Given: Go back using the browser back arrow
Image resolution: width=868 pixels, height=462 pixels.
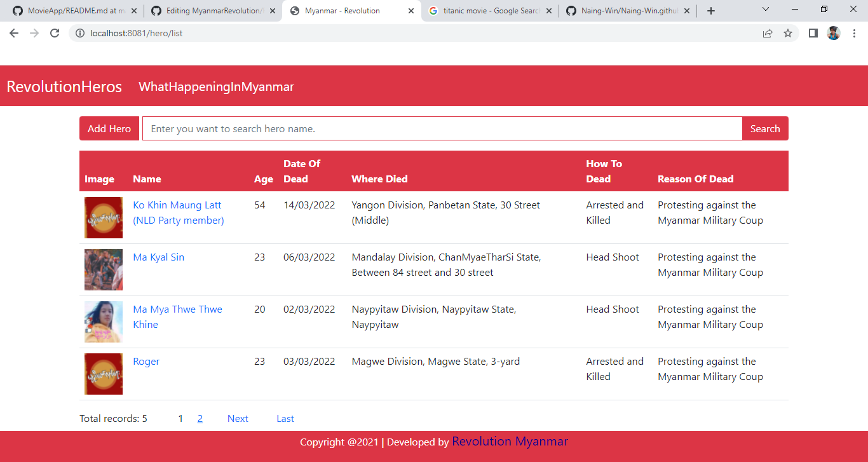Looking at the screenshot, I should point(13,32).
